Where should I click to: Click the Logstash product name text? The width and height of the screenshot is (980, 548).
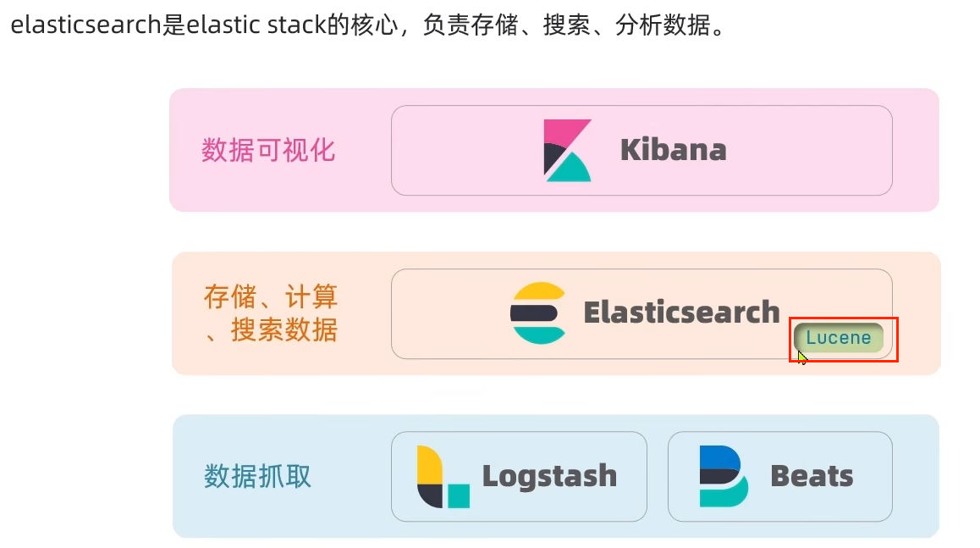tap(549, 477)
